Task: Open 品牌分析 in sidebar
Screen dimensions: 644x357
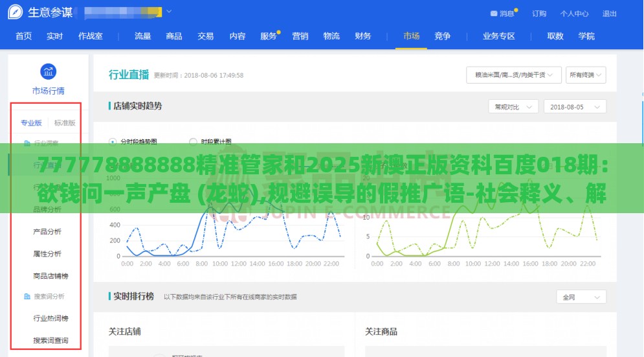Action: click(47, 209)
